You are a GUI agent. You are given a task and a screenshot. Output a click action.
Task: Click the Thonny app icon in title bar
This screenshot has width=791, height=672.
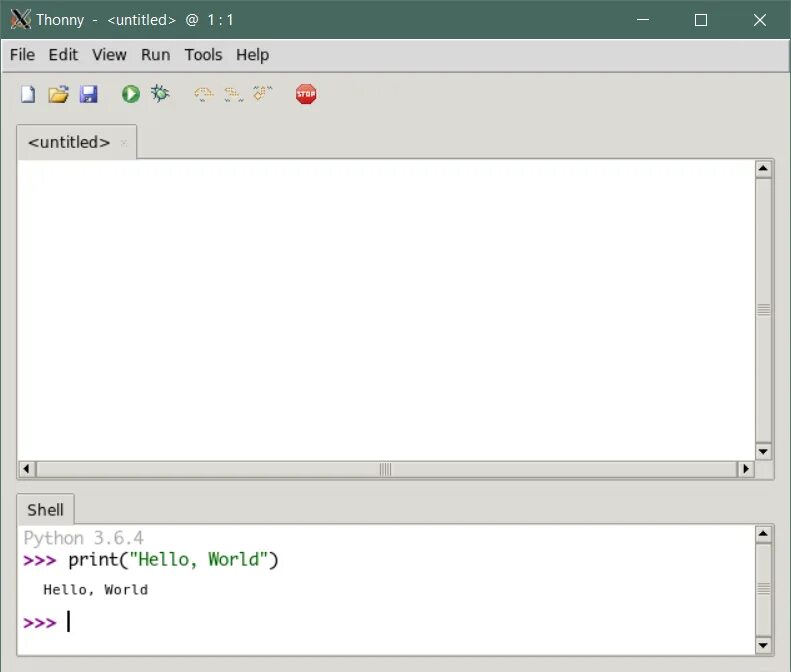click(21, 20)
